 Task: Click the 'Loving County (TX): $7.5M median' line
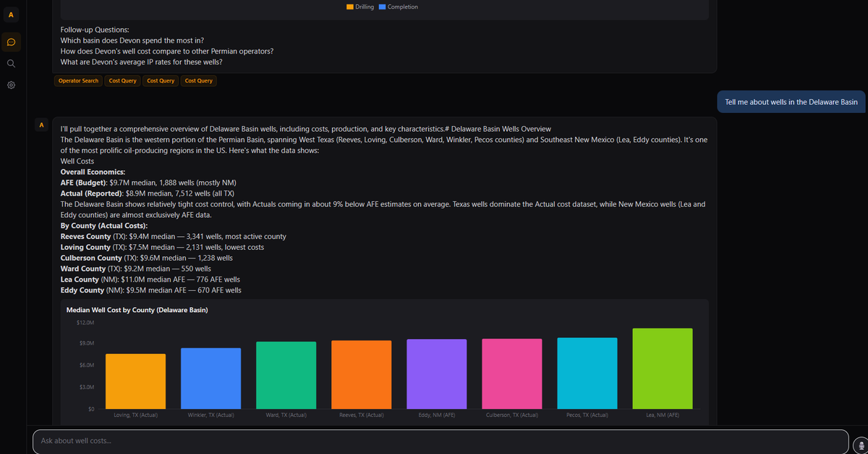point(162,247)
